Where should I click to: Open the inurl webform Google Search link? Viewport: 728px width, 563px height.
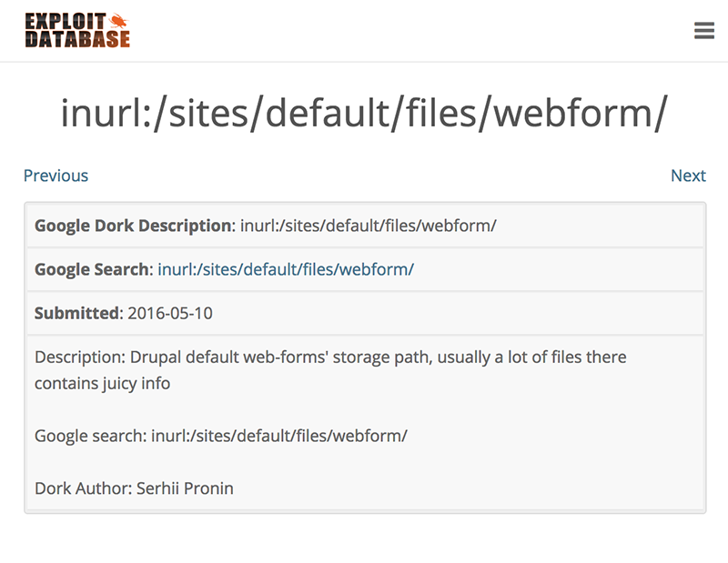(286, 269)
